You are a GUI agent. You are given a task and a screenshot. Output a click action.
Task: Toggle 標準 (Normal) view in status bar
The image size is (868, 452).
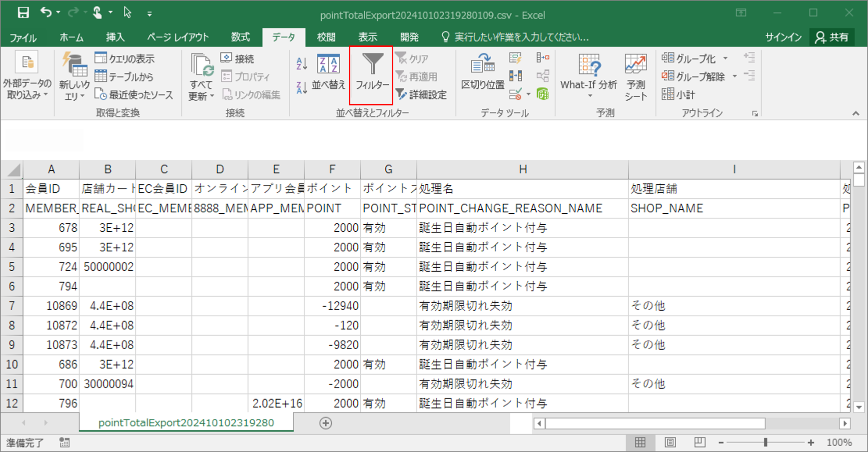coord(641,442)
